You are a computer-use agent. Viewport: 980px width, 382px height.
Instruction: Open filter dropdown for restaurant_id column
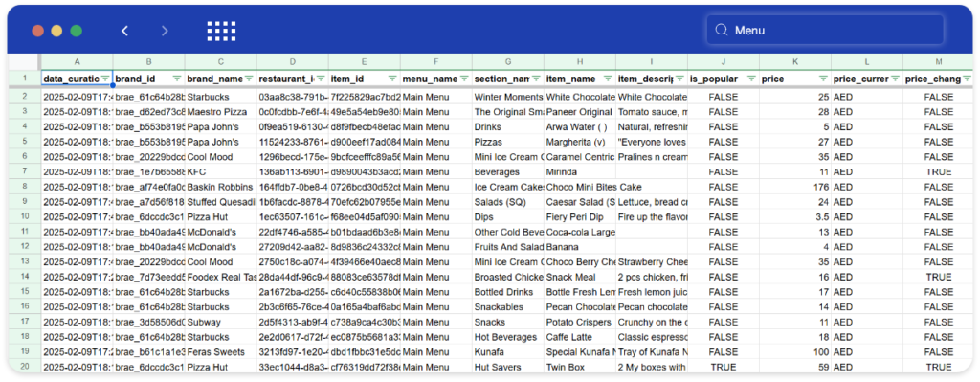(x=321, y=79)
